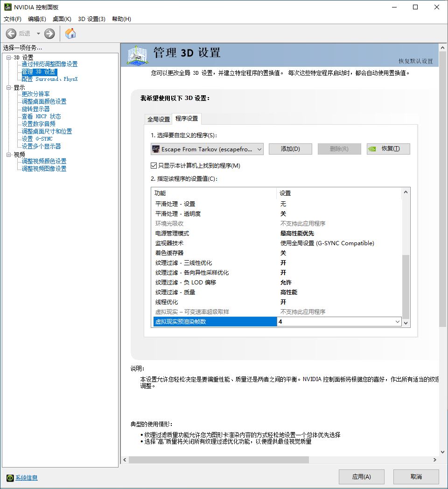
Task: Click the 取消 button
Action: pyautogui.click(x=416, y=476)
